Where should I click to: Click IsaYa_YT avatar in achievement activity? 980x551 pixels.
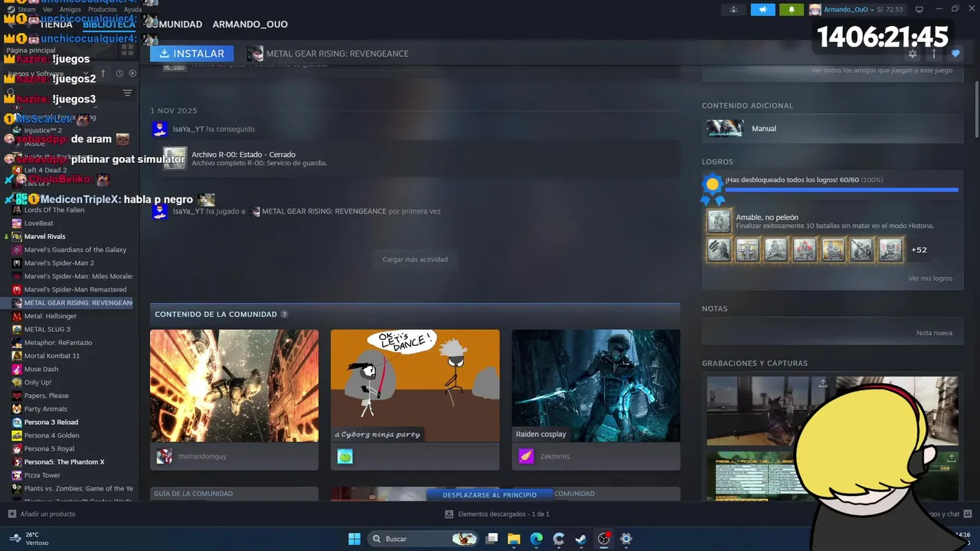pos(160,129)
